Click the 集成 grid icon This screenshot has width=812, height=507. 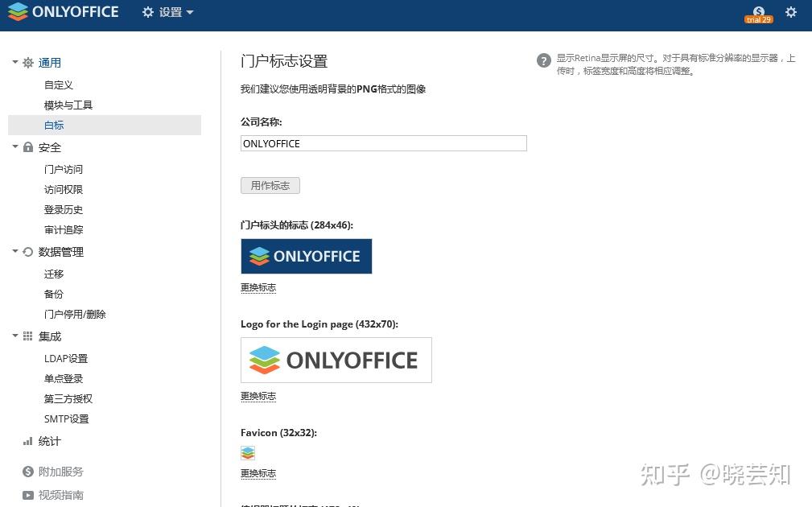[27, 336]
